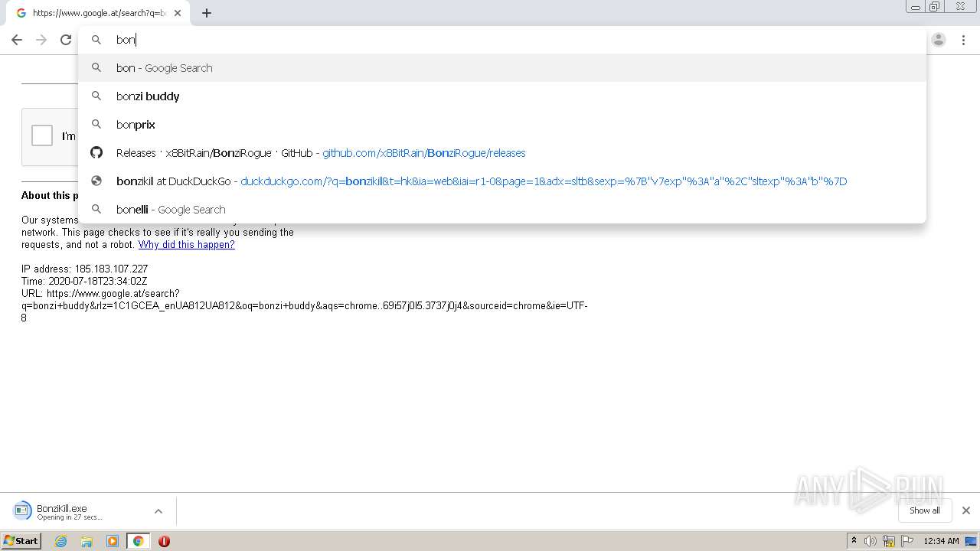
Task: Close the google.at search tab
Action: pyautogui.click(x=178, y=13)
